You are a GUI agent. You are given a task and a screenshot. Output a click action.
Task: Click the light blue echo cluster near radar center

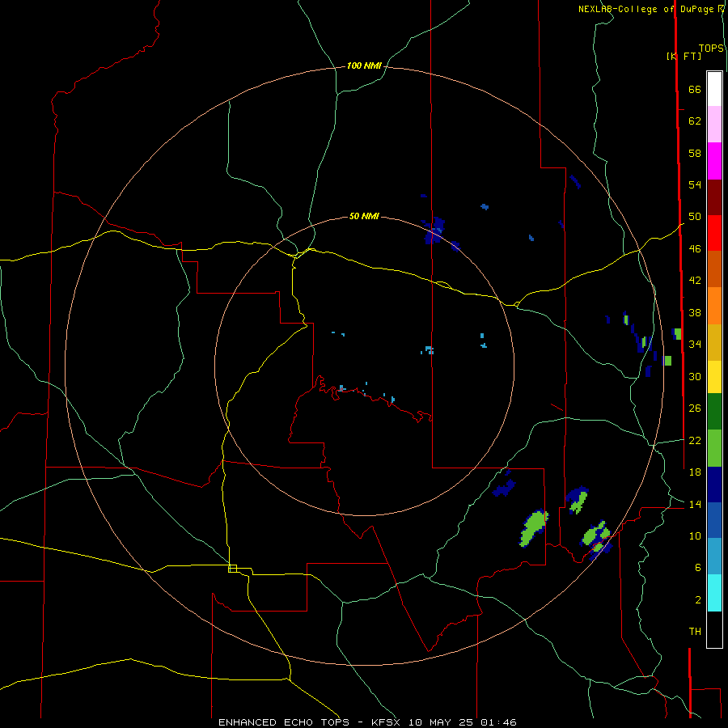click(x=429, y=349)
